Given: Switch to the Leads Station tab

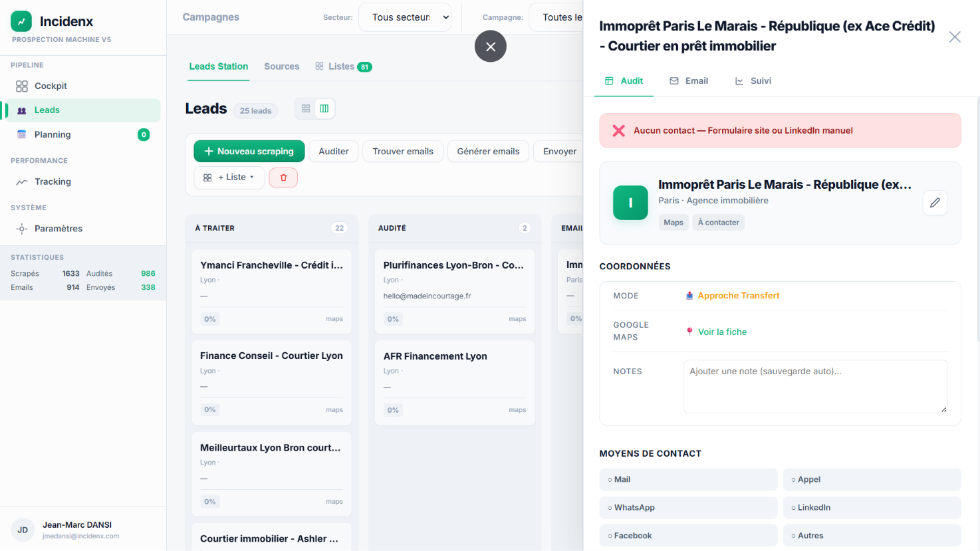Looking at the screenshot, I should pyautogui.click(x=219, y=66).
